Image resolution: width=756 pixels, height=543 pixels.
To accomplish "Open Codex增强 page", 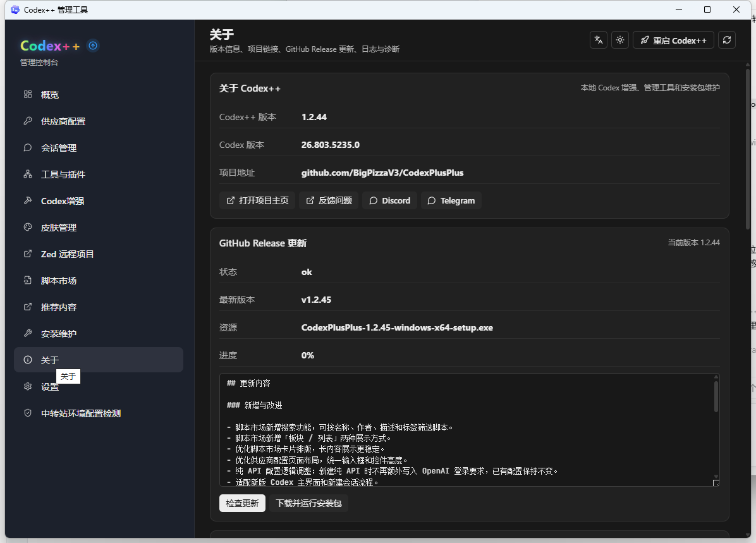I will click(99, 200).
